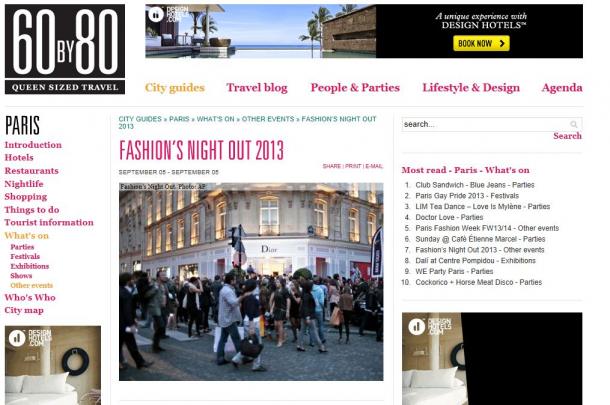
Task: Click the Search link below the field
Action: [567, 136]
